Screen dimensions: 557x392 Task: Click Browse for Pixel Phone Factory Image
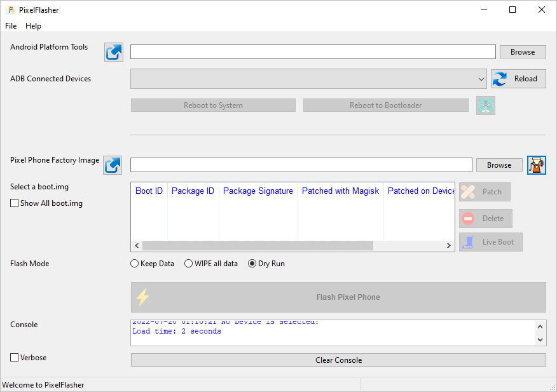(x=499, y=165)
